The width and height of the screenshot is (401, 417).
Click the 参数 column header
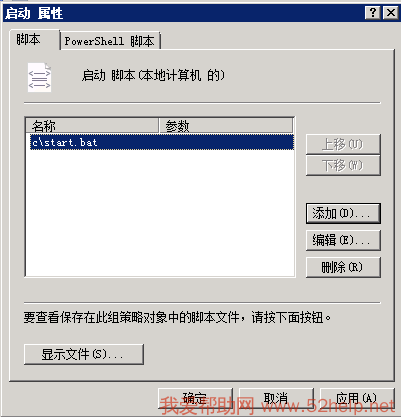click(226, 126)
